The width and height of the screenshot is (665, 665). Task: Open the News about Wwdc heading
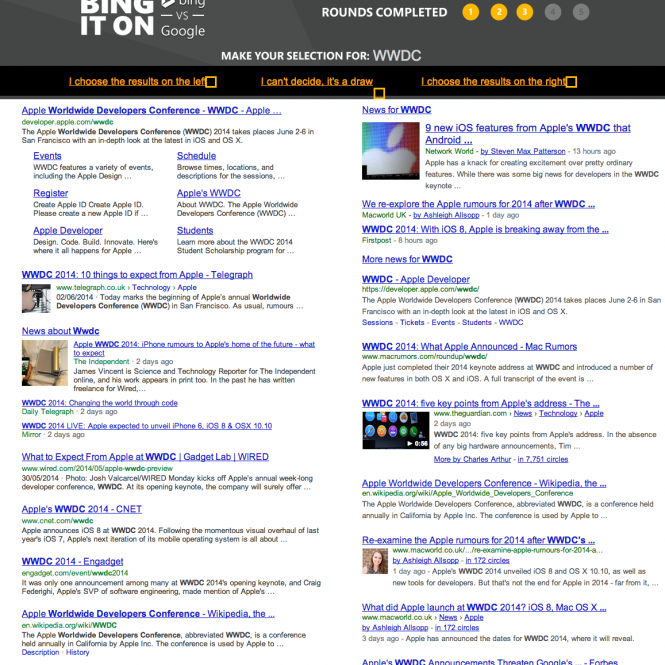coord(60,331)
